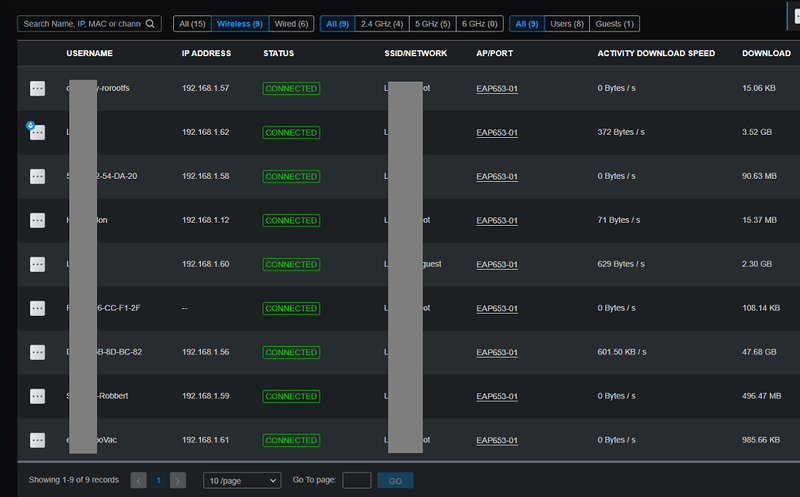
Task: Click the SSID/NETWORK column header
Action: point(416,53)
